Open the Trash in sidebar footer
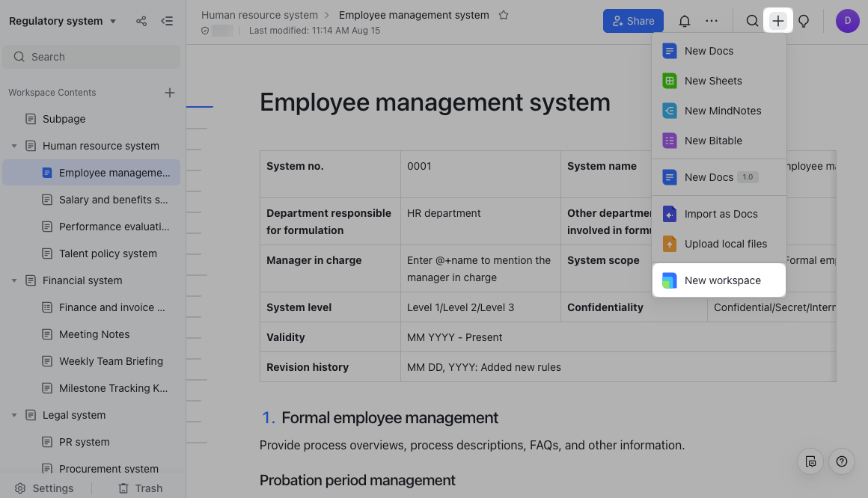 [140, 488]
